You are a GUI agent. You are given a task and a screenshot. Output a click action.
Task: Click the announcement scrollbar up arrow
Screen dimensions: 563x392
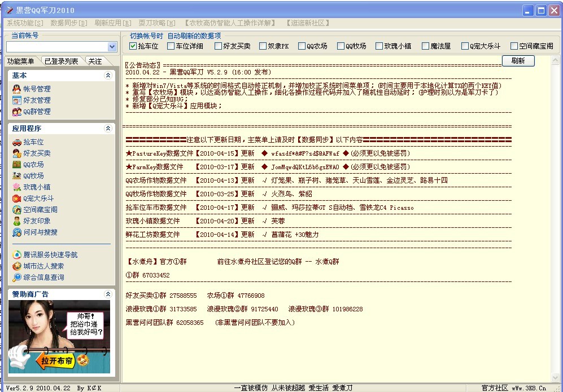[556, 60]
